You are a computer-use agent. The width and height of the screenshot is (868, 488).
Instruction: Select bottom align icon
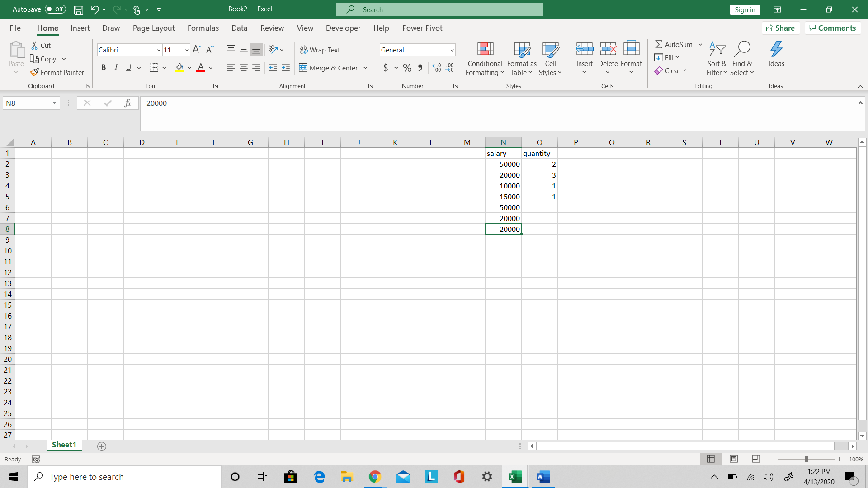(256, 50)
